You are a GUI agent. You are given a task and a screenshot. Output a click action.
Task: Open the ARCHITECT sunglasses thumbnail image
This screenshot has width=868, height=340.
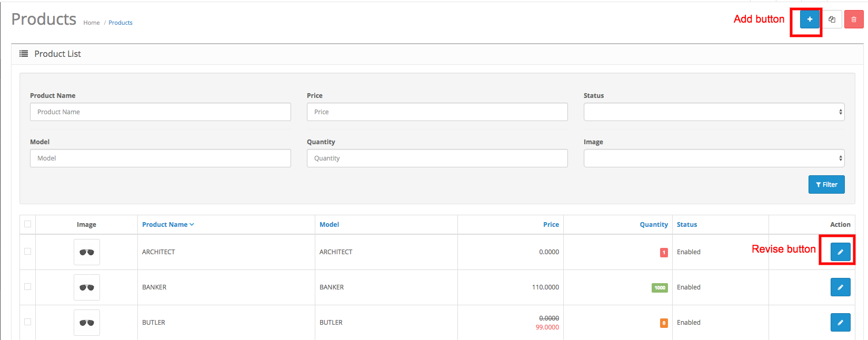click(87, 252)
